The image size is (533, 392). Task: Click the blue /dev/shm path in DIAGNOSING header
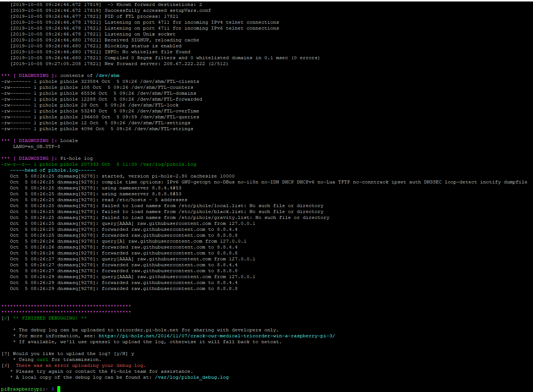point(108,75)
